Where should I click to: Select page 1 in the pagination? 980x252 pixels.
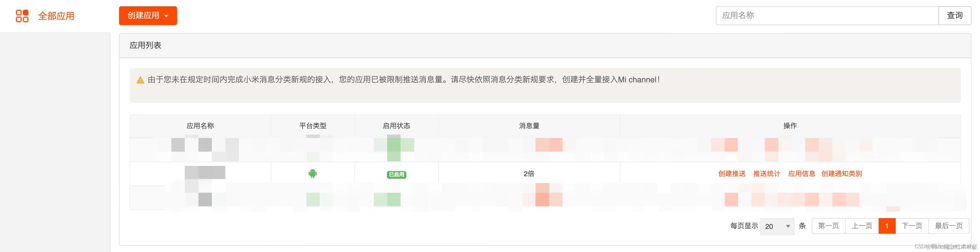click(887, 226)
